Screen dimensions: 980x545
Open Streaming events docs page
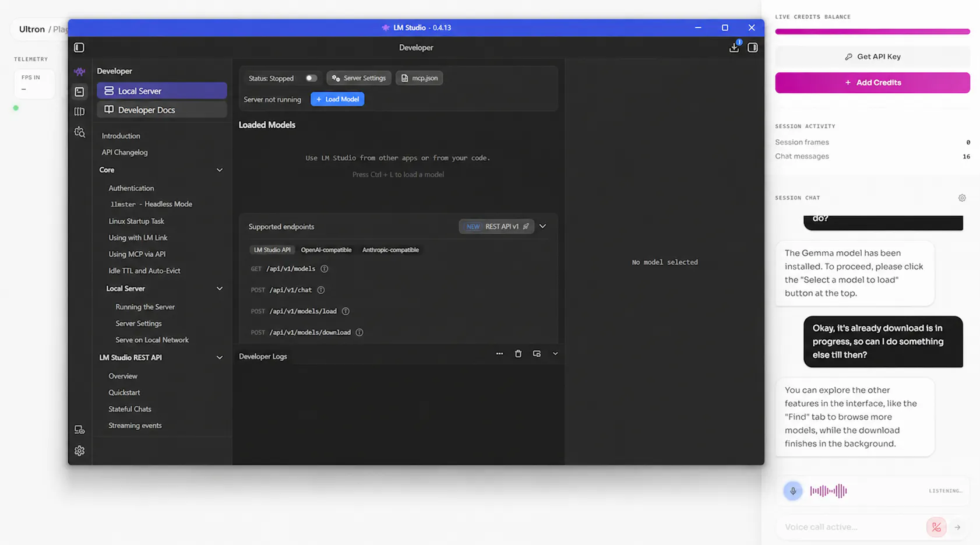[x=135, y=426]
